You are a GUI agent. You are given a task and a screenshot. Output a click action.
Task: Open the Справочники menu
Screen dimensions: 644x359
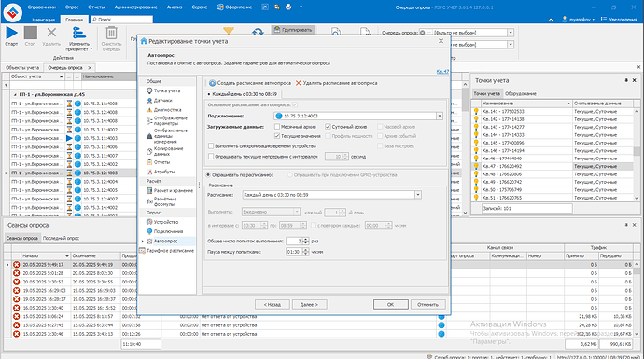44,7
